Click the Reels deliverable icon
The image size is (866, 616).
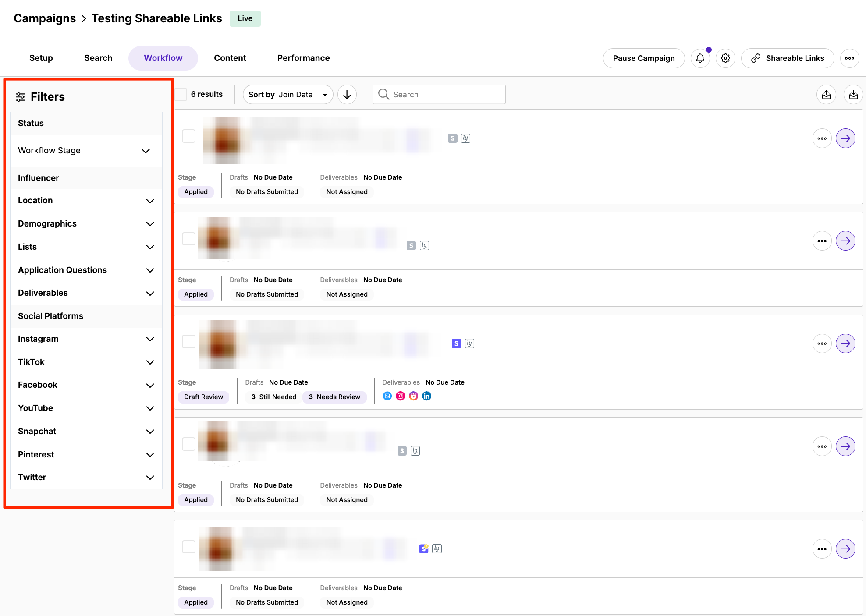[x=413, y=396]
